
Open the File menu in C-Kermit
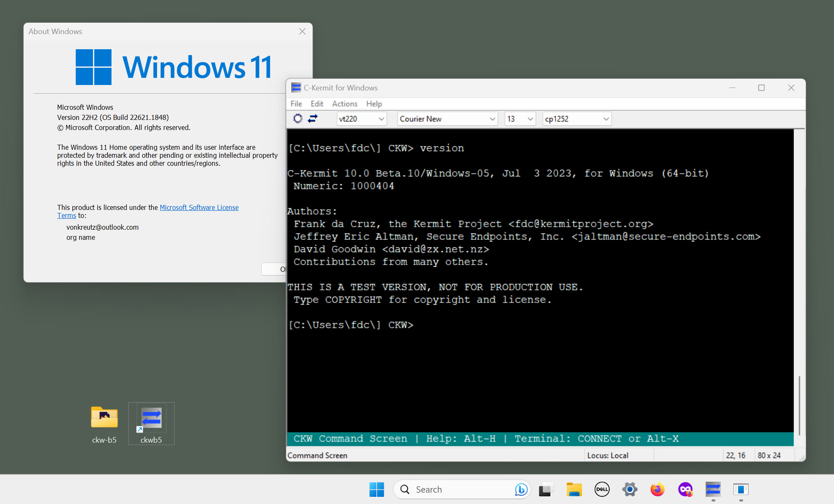coord(296,103)
